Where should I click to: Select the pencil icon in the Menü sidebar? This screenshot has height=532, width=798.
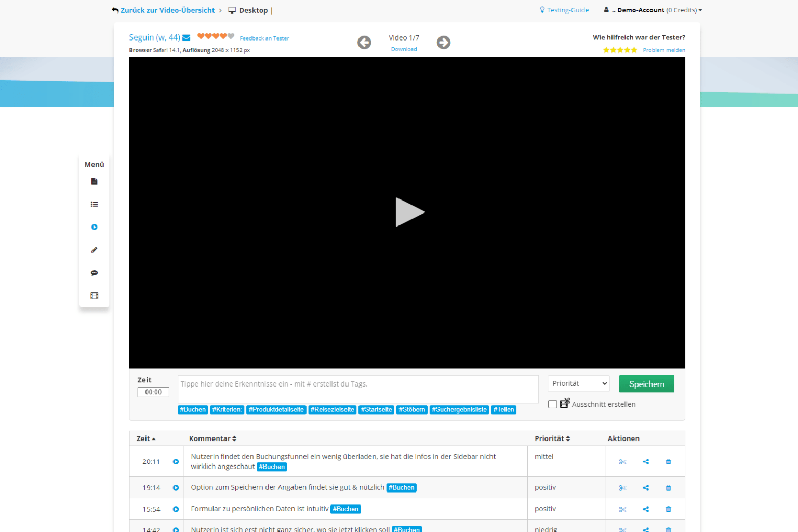[x=94, y=250]
